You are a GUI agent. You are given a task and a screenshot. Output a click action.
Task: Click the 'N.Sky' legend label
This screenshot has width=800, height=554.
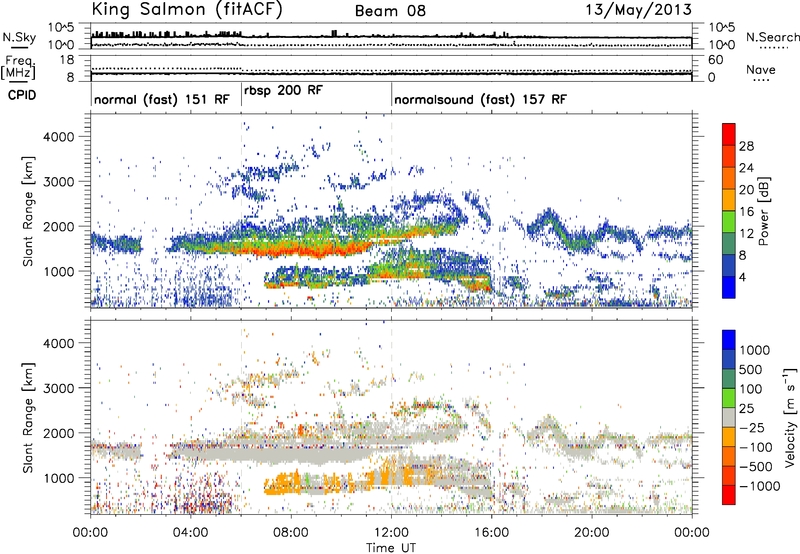pyautogui.click(x=19, y=37)
